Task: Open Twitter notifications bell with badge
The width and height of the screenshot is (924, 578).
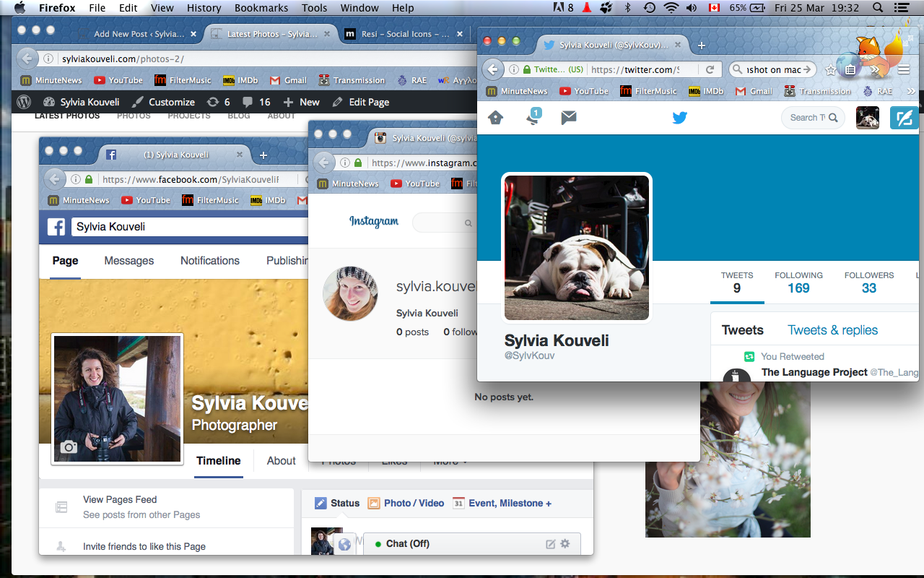Action: pos(533,117)
